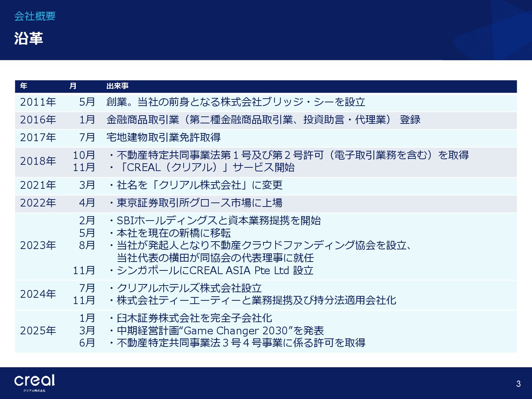Click the 2025年 year cell
Image resolution: width=532 pixels, height=399 pixels.
(x=38, y=331)
